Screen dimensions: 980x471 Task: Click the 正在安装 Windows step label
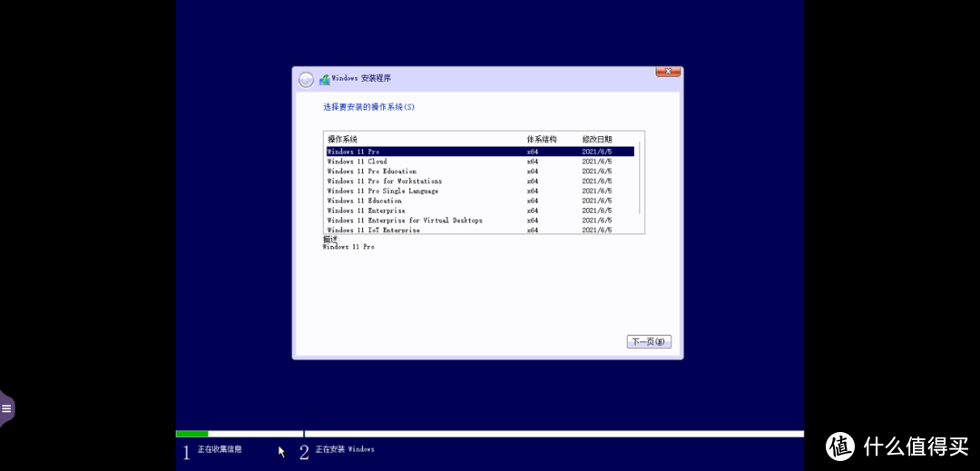point(345,449)
